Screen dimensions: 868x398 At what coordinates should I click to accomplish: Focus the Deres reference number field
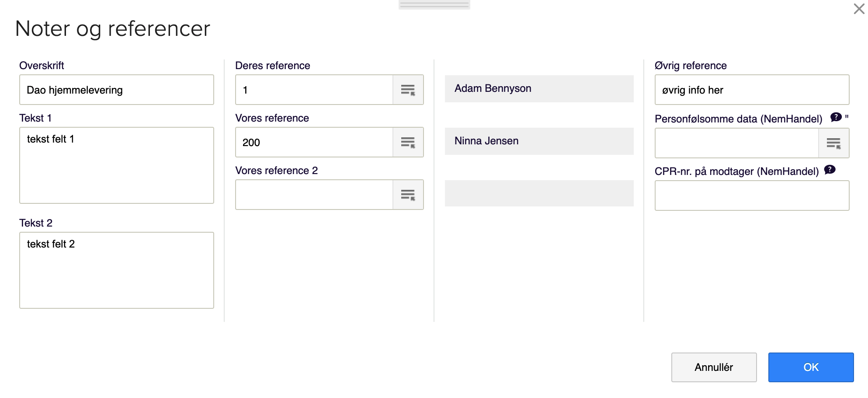click(x=314, y=90)
